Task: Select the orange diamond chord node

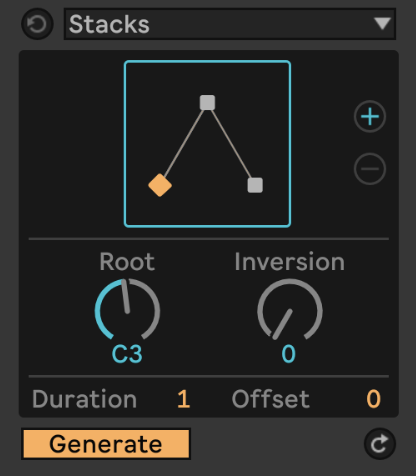Action: coord(160,185)
